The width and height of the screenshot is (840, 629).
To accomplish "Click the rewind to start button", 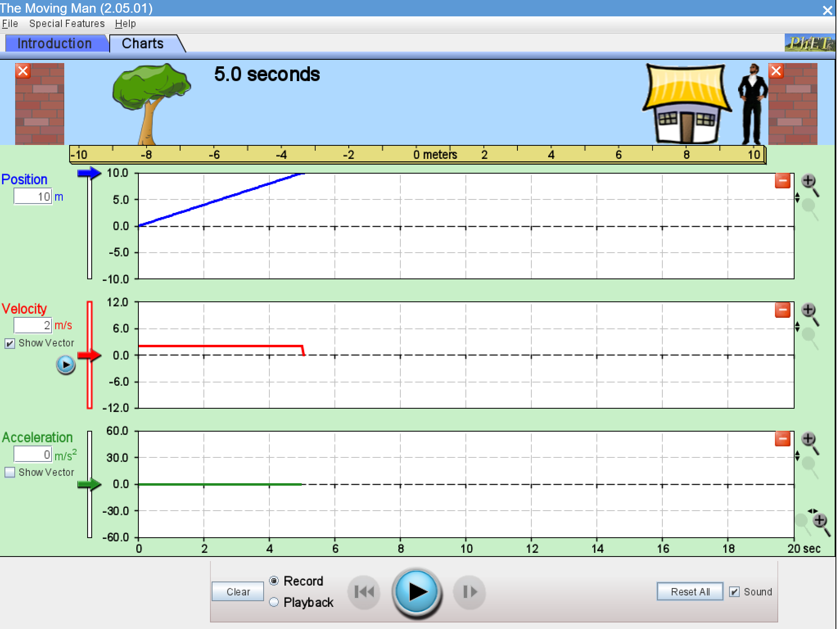I will click(364, 592).
